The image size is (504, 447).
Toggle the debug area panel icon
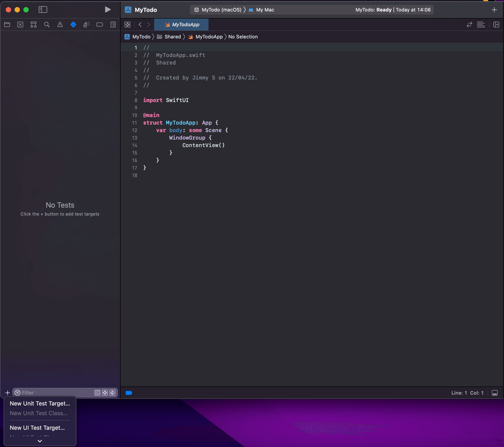tap(495, 393)
